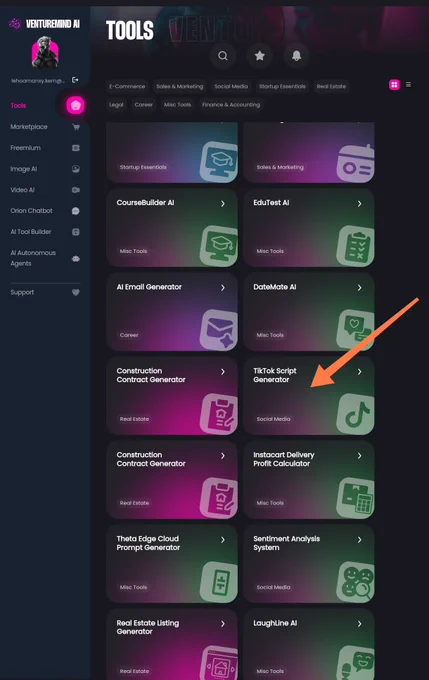Image resolution: width=429 pixels, height=680 pixels.
Task: Switch to grid view
Action: (x=394, y=85)
